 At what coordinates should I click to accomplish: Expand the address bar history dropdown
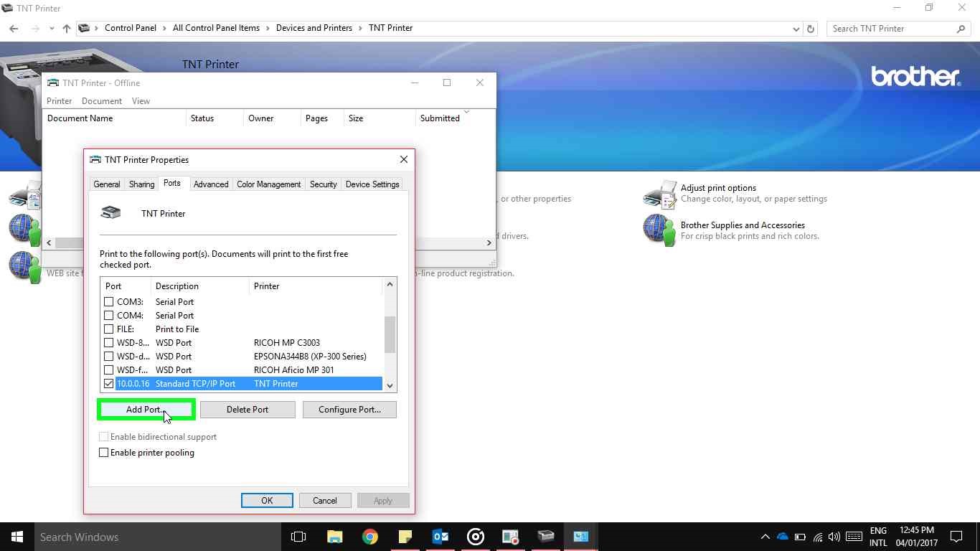[x=796, y=29]
